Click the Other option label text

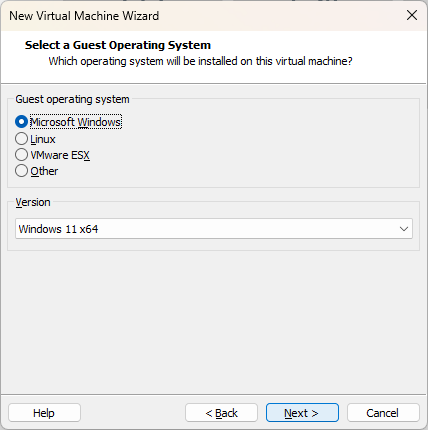click(x=44, y=171)
